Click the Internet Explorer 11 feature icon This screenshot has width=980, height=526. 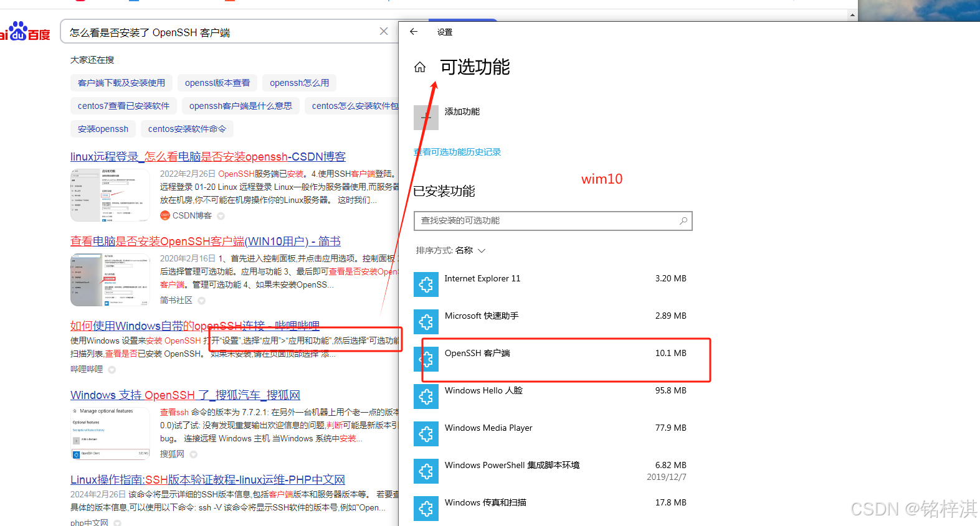426,284
